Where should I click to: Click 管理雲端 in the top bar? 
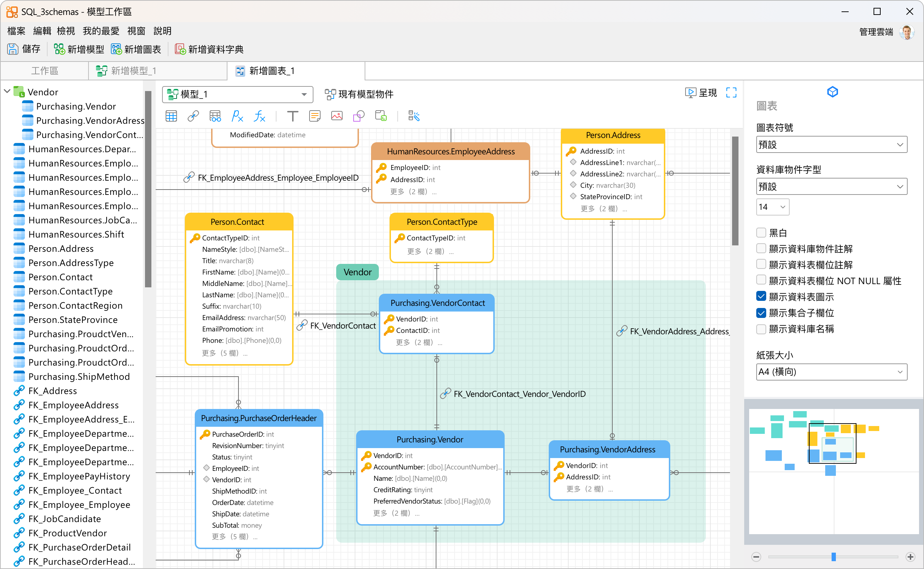coord(876,32)
